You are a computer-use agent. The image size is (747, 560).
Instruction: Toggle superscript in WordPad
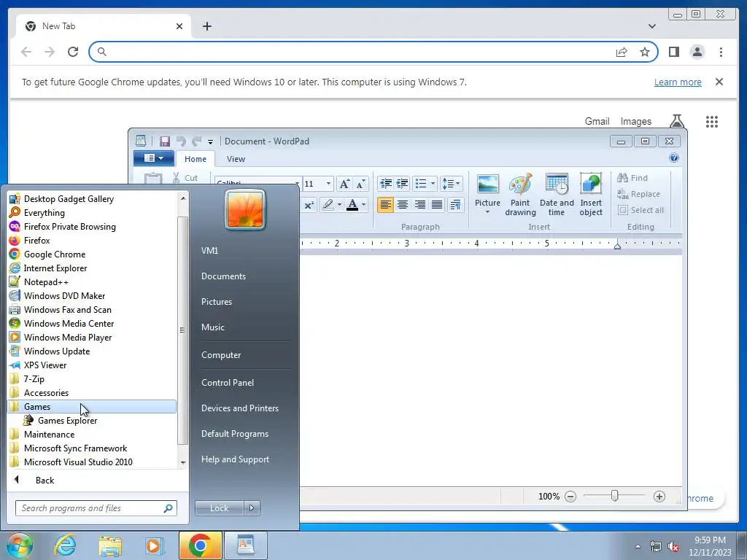[309, 205]
